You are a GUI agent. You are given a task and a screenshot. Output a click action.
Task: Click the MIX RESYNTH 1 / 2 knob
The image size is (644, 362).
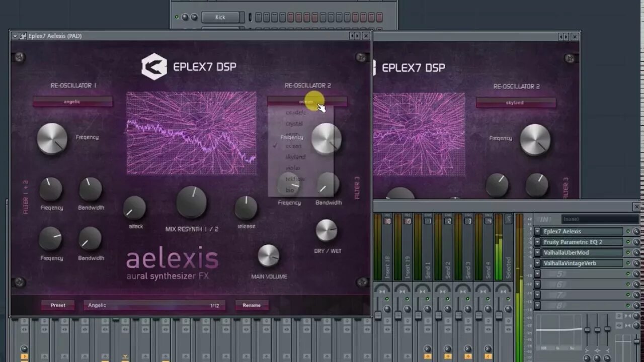(191, 202)
